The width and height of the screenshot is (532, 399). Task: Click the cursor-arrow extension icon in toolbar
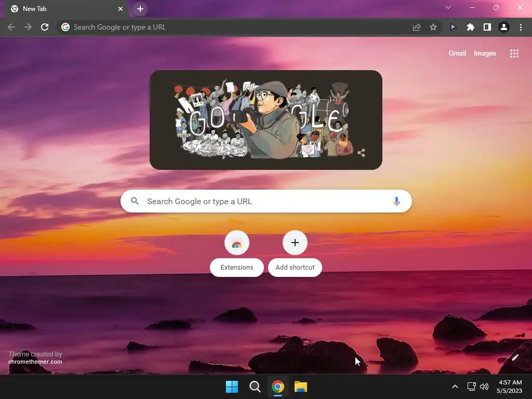tap(453, 27)
